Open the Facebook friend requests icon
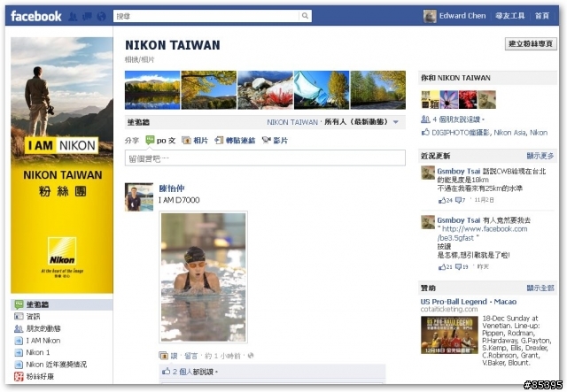This screenshot has width=567, height=392. (73, 16)
